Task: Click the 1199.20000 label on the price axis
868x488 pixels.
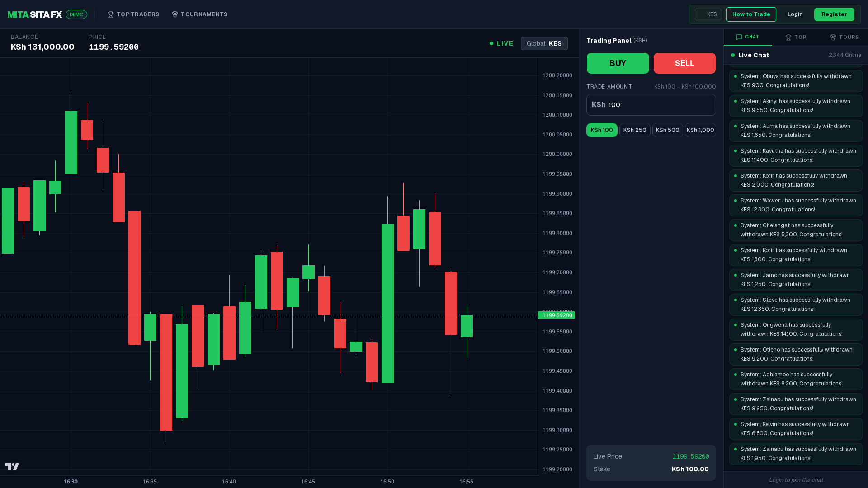Action: (x=557, y=469)
